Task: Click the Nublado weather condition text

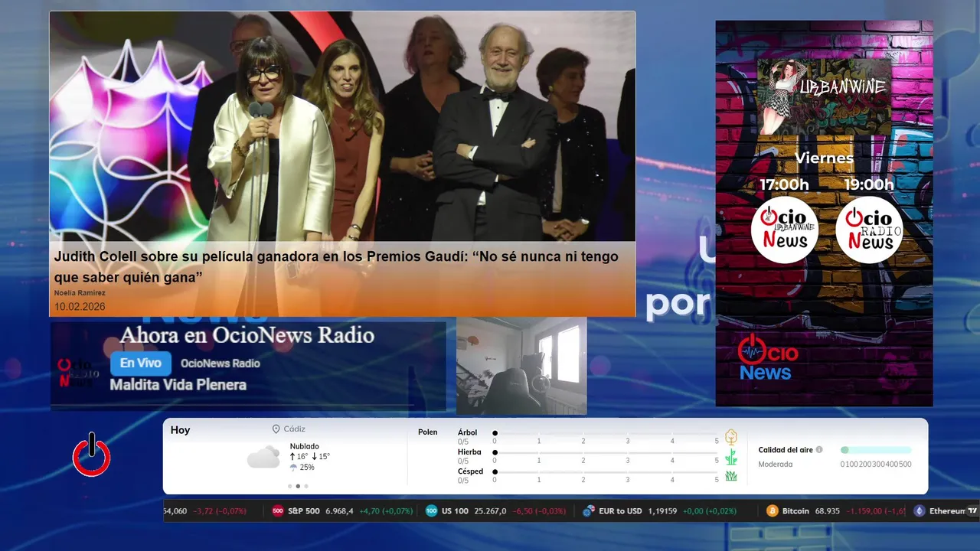Action: [x=305, y=446]
